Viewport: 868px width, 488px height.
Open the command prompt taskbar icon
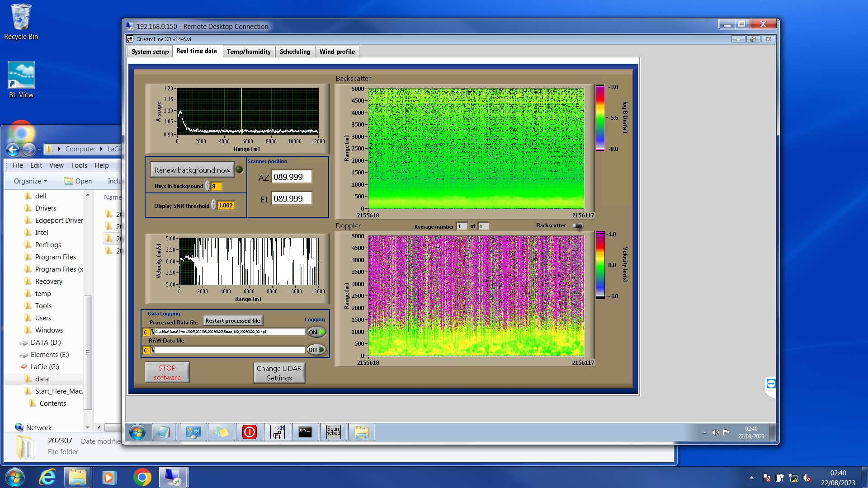tap(305, 432)
